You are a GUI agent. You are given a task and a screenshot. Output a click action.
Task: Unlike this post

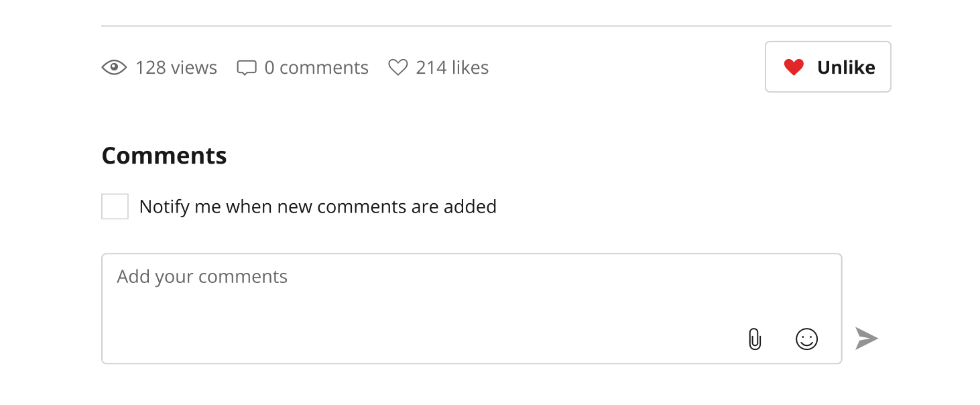coord(828,66)
